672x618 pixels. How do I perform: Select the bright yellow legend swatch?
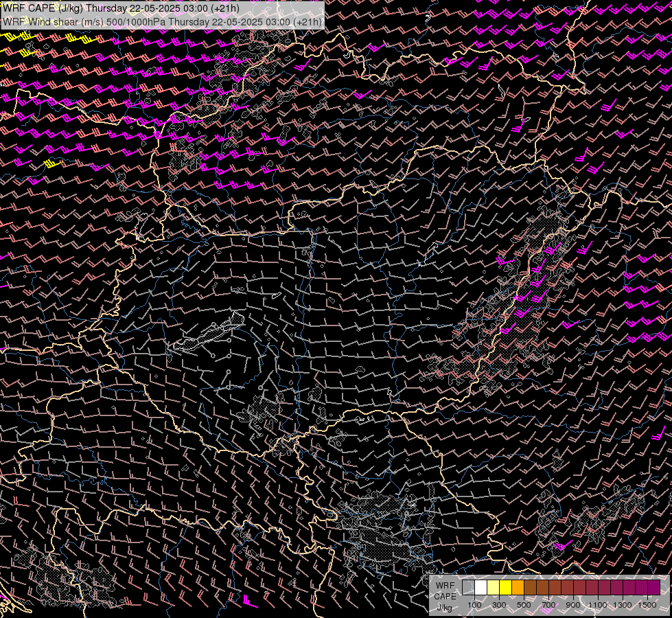pos(505,588)
